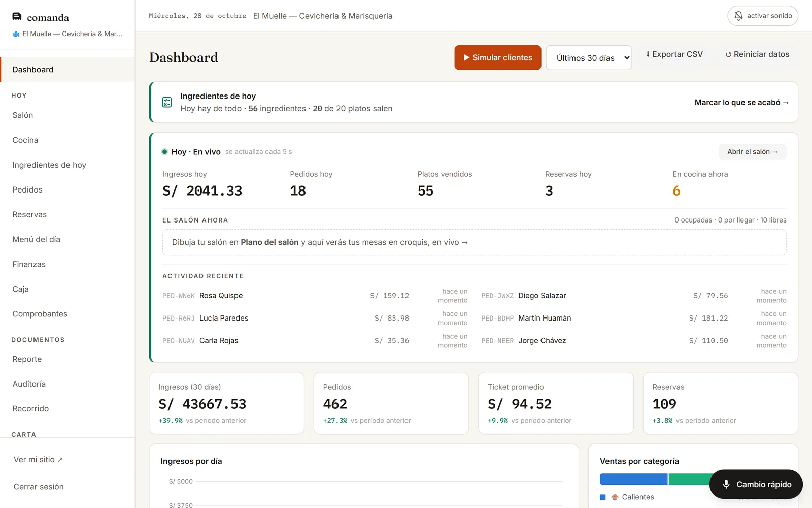The width and height of the screenshot is (812, 508).
Task: Click Cerrar sesión
Action: (x=39, y=487)
